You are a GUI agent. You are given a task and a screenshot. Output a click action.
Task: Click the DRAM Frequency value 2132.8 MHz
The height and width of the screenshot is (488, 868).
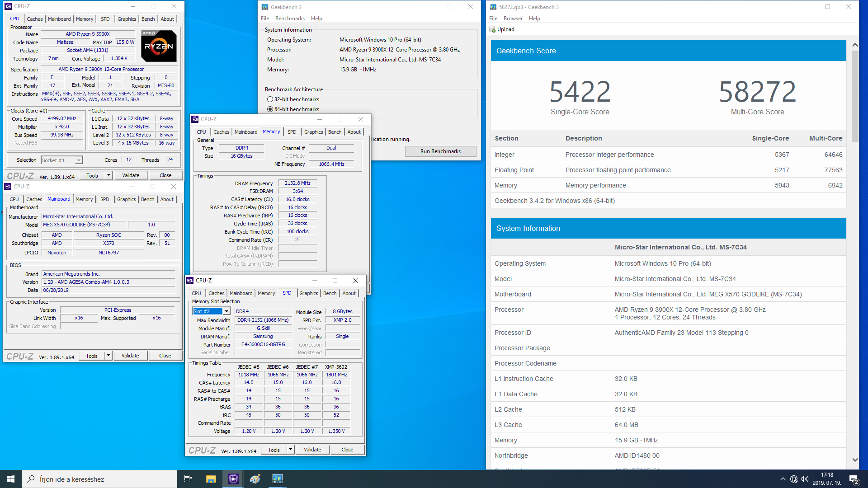point(297,183)
